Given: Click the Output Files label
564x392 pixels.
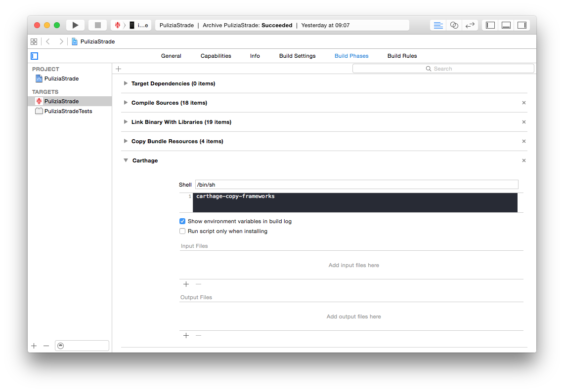Looking at the screenshot, I should pos(196,298).
